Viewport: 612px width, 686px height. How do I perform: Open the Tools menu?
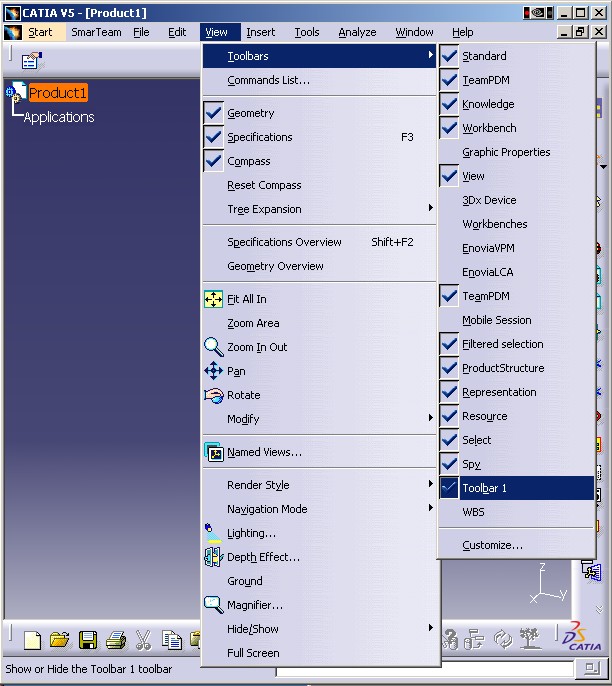point(307,32)
